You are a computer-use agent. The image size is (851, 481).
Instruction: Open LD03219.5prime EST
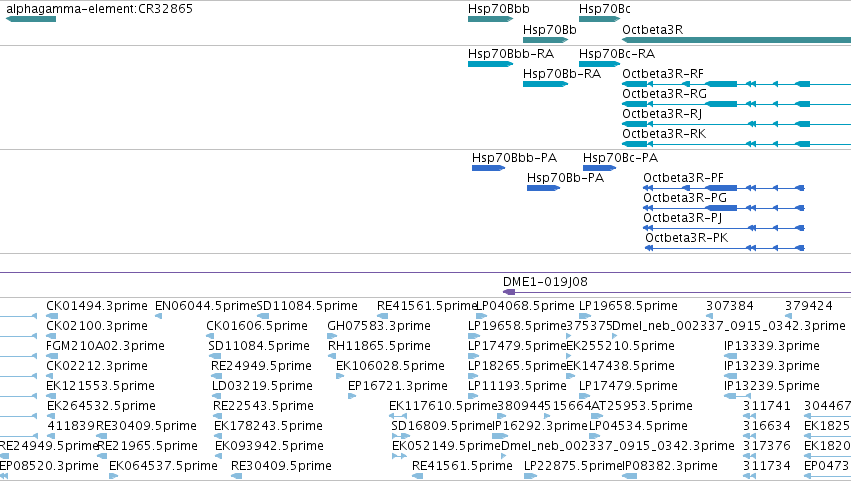tap(218, 397)
